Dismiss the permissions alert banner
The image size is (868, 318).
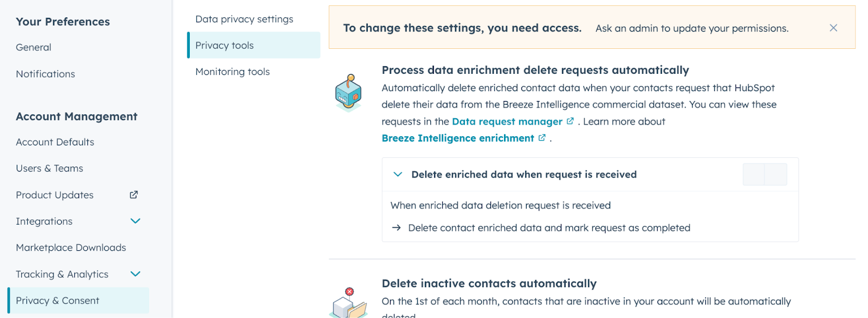coord(833,28)
